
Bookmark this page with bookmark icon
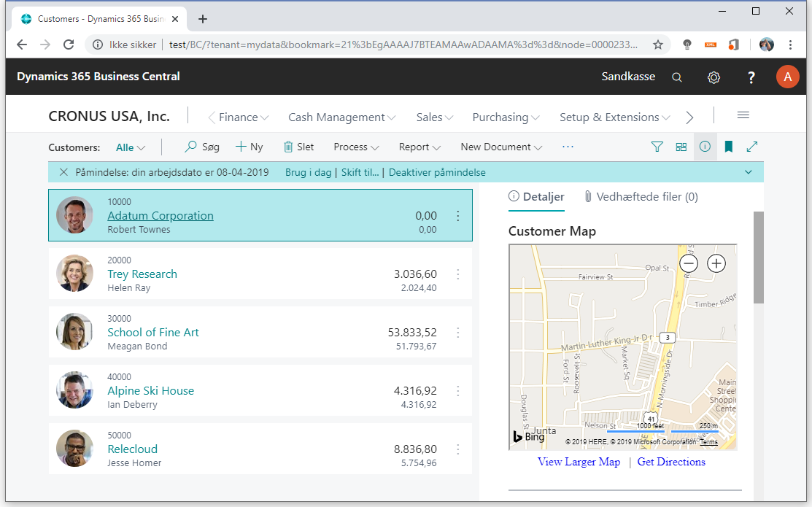[x=729, y=147]
